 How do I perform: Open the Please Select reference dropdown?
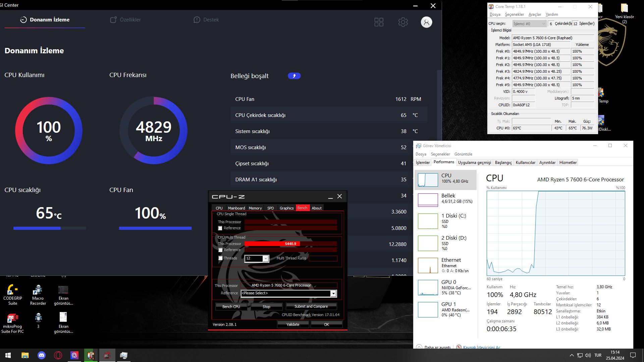click(x=333, y=294)
